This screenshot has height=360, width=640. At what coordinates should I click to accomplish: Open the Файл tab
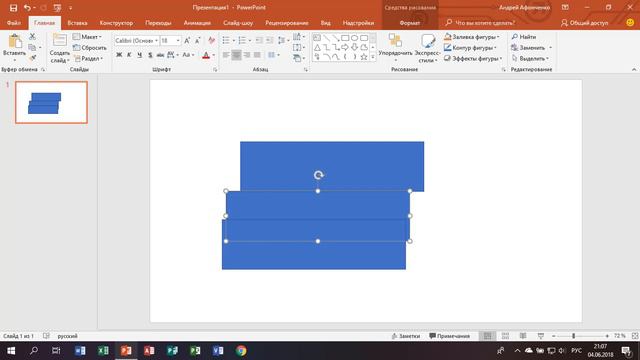pyautogui.click(x=14, y=23)
